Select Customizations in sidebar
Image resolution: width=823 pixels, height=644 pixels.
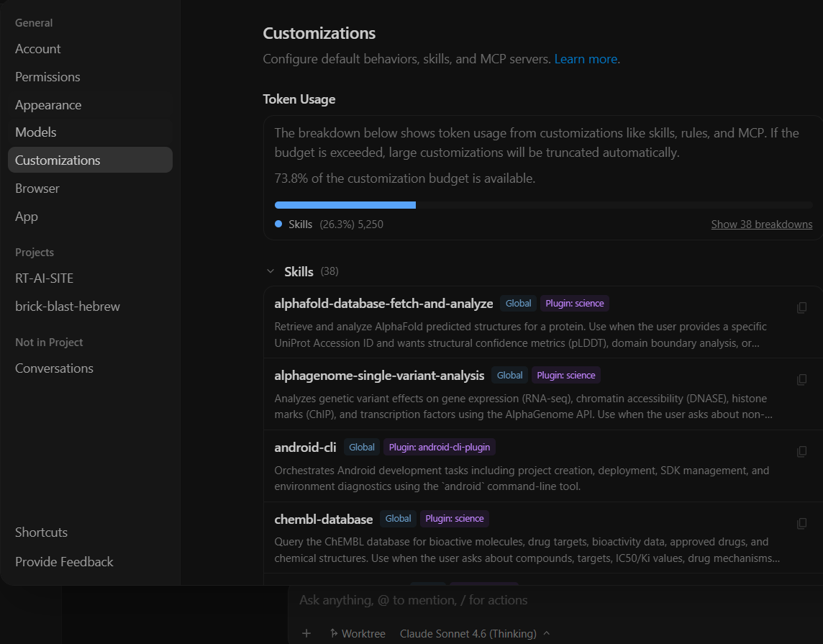click(x=90, y=160)
